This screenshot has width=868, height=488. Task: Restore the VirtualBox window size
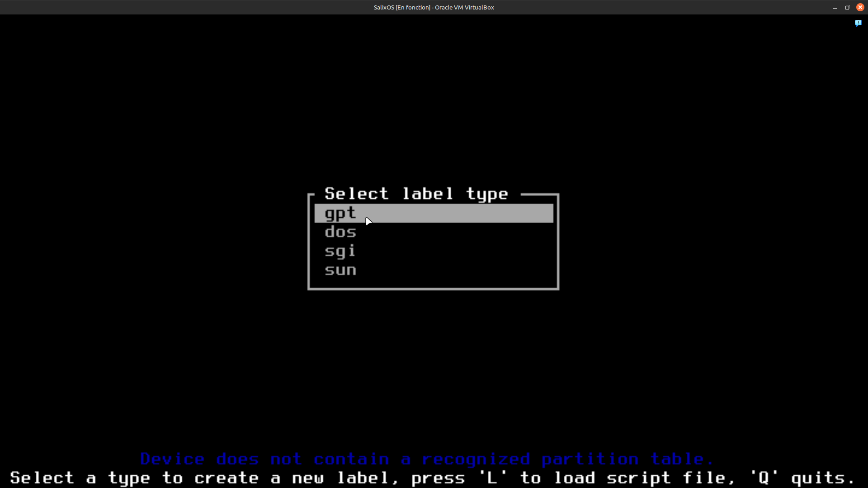click(x=847, y=8)
